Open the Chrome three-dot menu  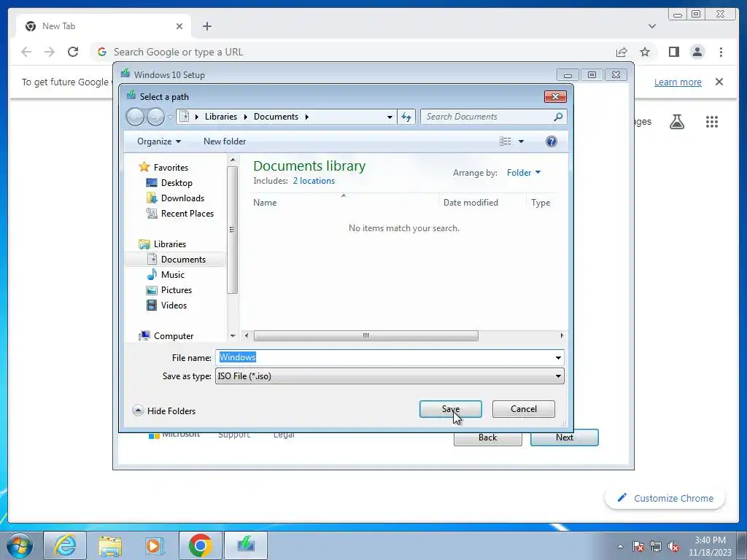point(721,52)
